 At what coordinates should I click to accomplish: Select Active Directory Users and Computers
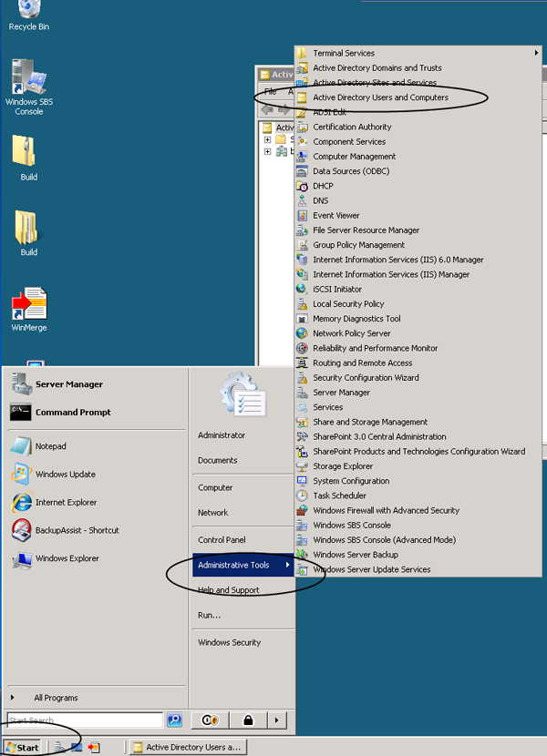coord(418,97)
